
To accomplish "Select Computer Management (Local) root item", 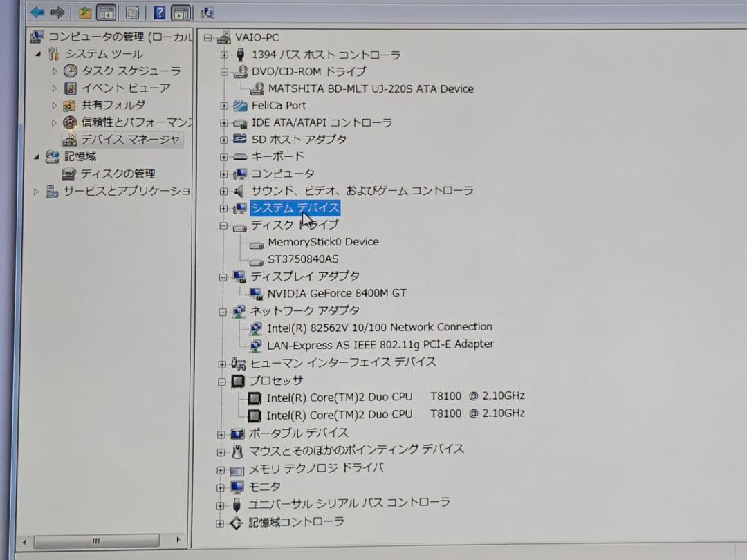I will click(120, 37).
